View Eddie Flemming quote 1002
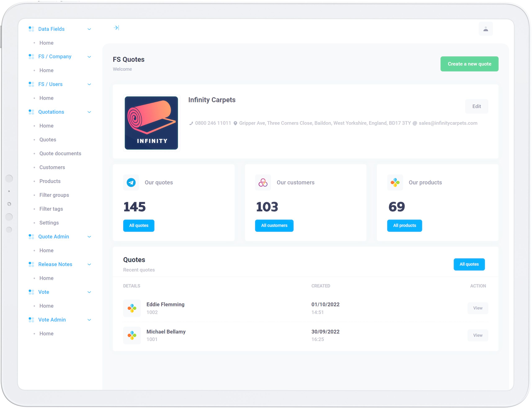 click(478, 308)
